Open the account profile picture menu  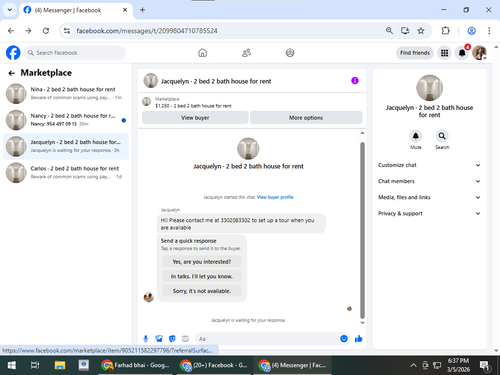tap(479, 53)
